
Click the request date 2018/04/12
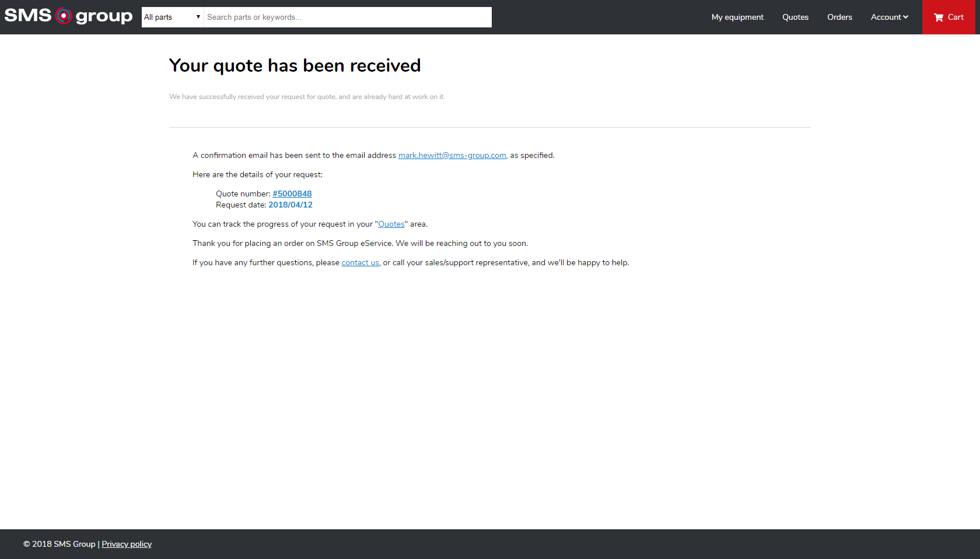tap(290, 205)
